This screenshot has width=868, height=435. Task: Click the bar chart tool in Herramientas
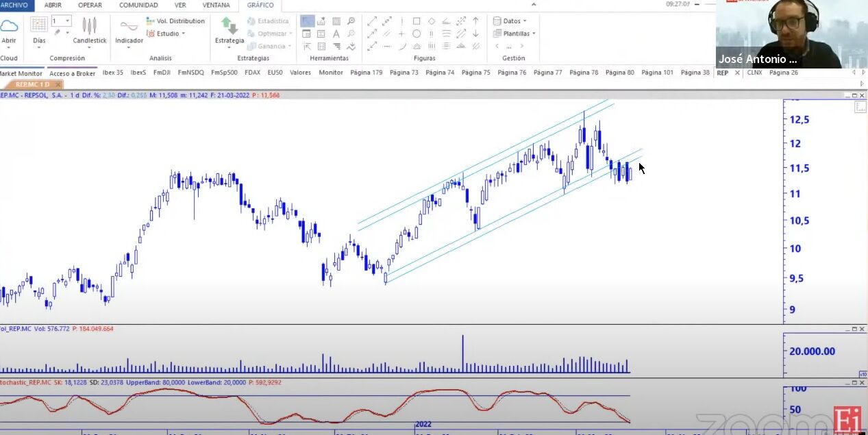(321, 21)
